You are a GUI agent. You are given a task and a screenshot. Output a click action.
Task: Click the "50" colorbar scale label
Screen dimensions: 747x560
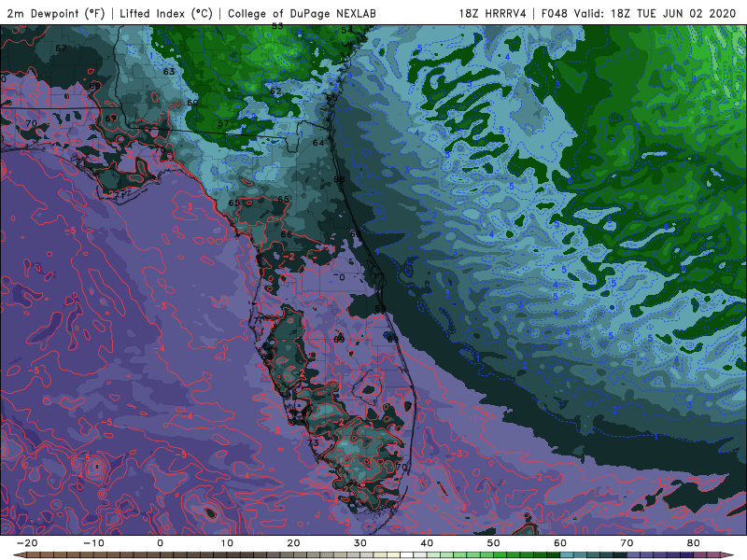click(494, 543)
